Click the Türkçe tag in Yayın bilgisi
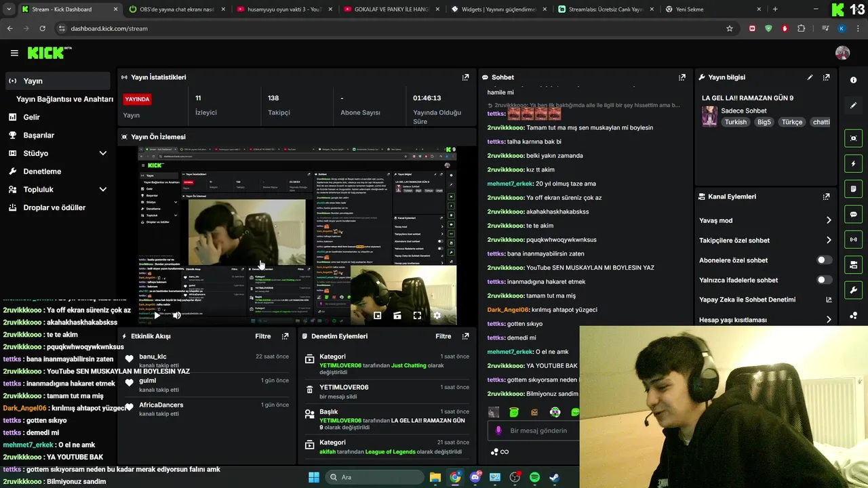The height and width of the screenshot is (488, 868). click(x=791, y=122)
